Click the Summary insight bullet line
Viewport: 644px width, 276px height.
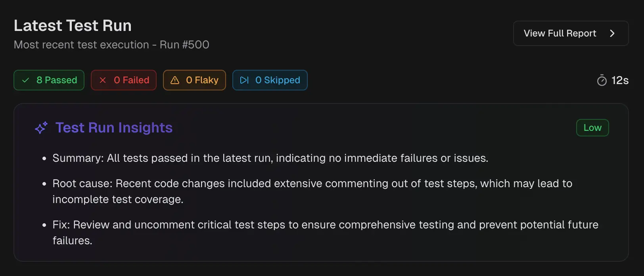point(270,158)
